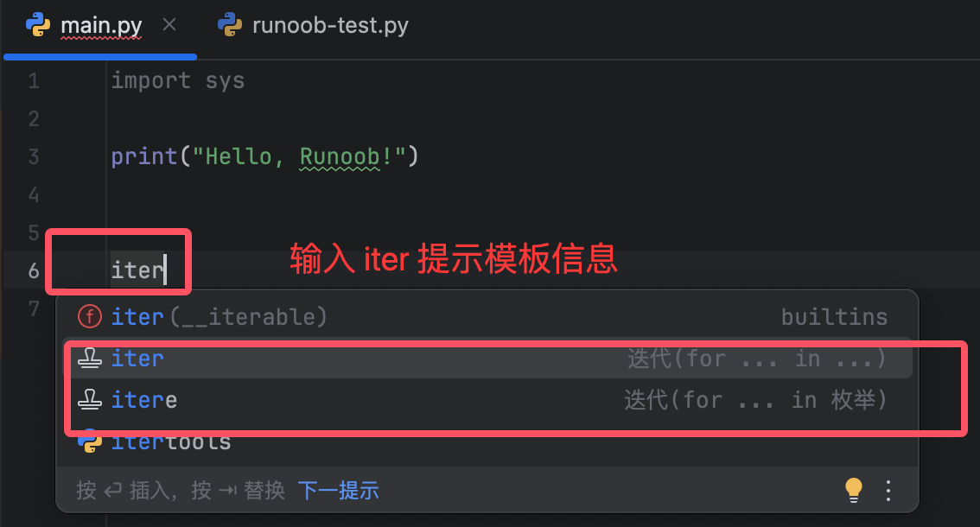Viewport: 980px width, 527px height.
Task: Click line number 3 in the gutter
Action: tap(34, 157)
